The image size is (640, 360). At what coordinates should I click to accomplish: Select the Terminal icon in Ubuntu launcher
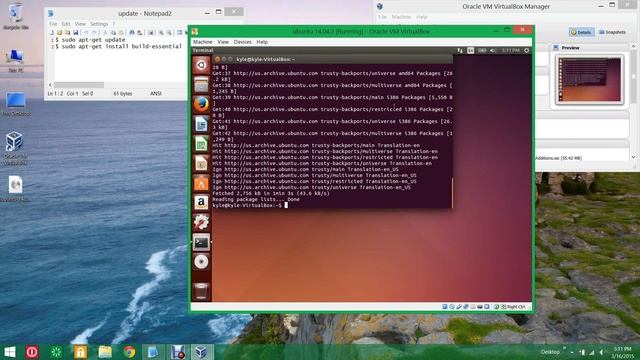coord(201,242)
